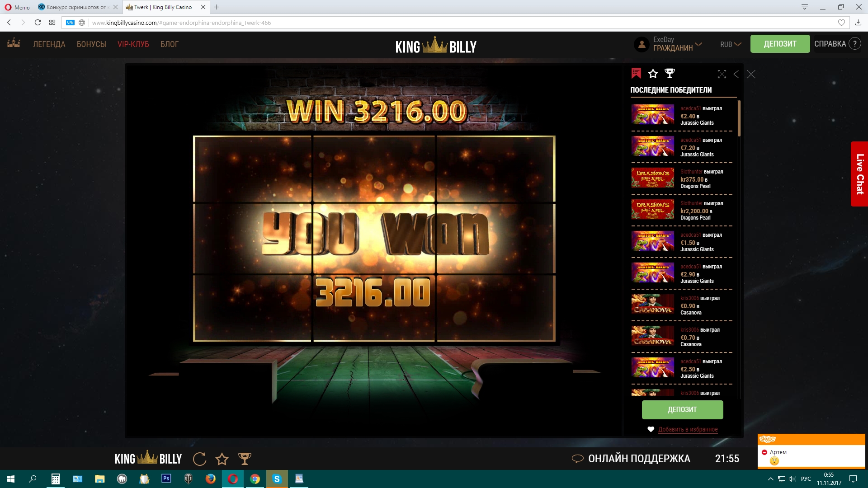The image size is (868, 488).
Task: Open the tournaments trophy icon in side panel
Action: click(x=669, y=73)
